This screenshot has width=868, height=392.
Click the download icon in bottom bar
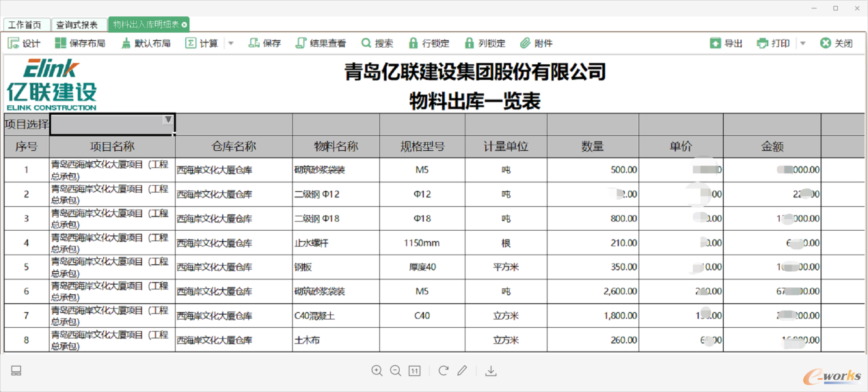pos(491,371)
